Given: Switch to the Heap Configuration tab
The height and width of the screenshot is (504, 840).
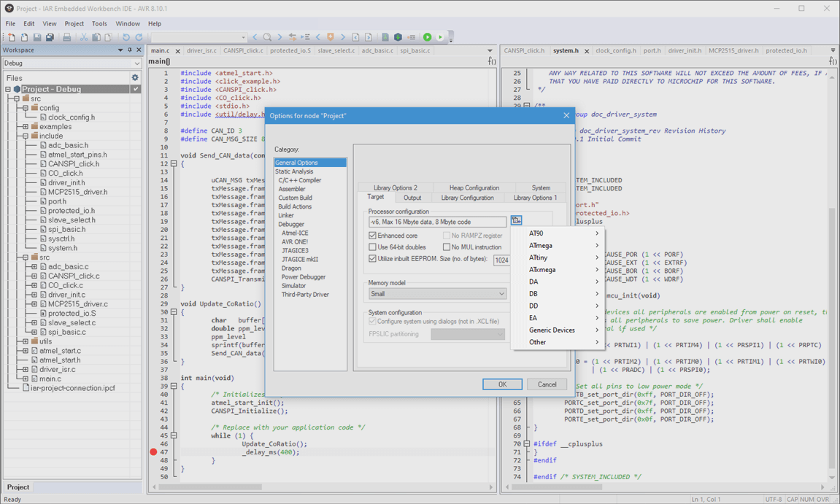Looking at the screenshot, I should [474, 188].
